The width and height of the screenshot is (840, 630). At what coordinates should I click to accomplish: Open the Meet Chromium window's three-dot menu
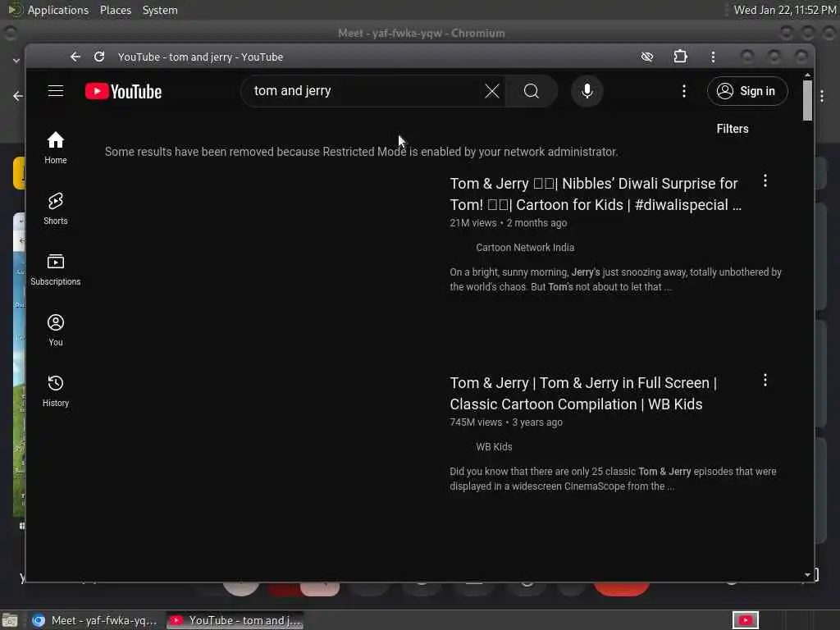coord(822,97)
